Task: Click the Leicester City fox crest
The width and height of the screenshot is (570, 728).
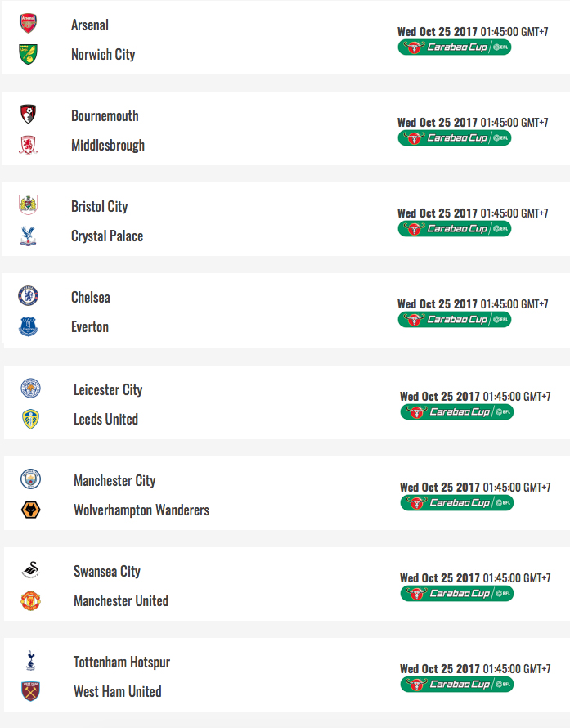Action: 31,389
